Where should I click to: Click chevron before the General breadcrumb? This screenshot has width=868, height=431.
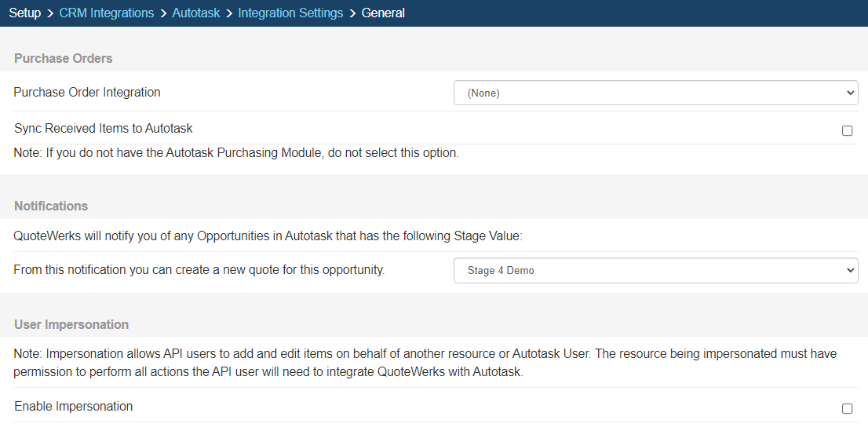(352, 13)
